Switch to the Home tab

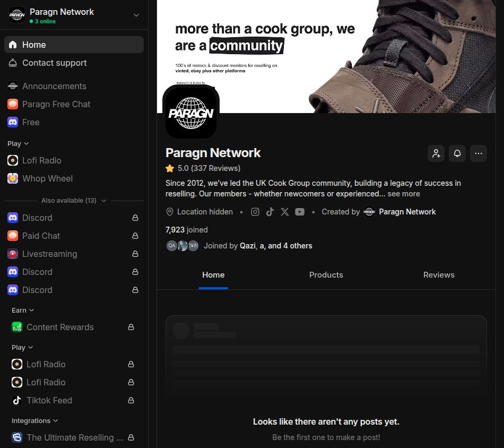point(213,275)
